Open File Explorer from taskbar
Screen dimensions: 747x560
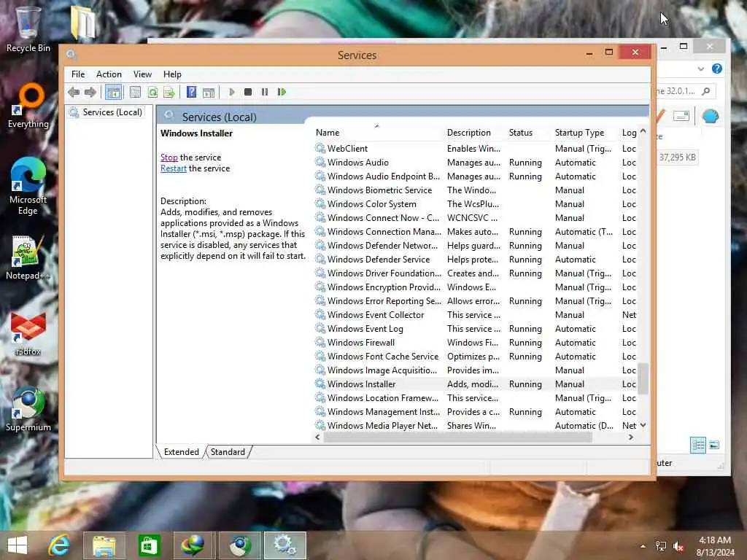click(104, 545)
